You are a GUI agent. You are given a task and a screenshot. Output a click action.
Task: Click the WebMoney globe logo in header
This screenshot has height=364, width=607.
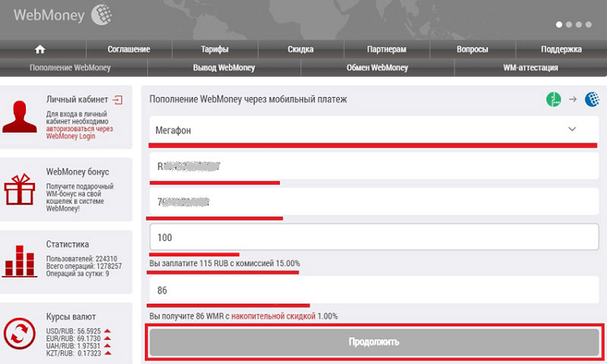[101, 15]
